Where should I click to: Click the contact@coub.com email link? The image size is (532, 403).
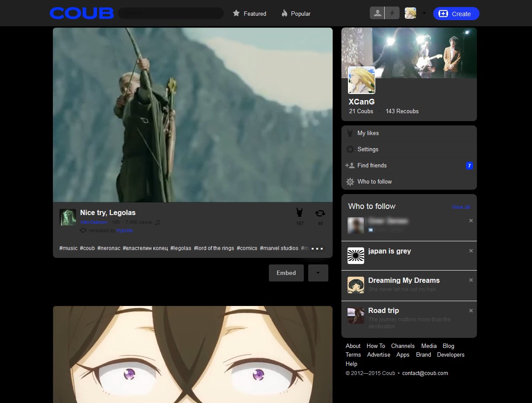point(425,373)
